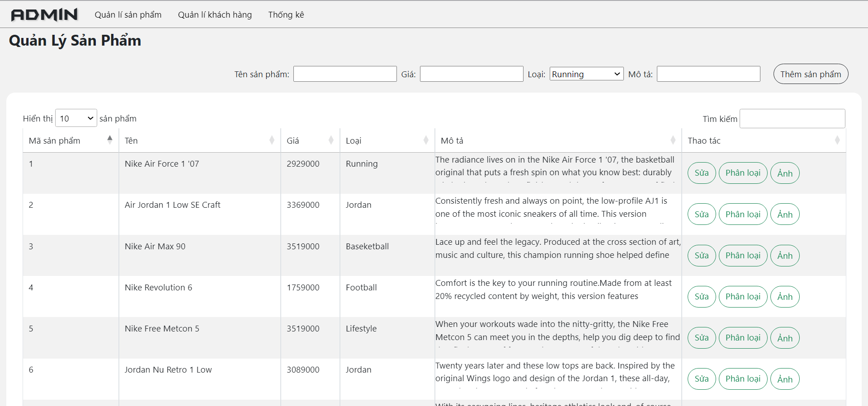Click Sửa for Nike Revolution 6

point(702,297)
